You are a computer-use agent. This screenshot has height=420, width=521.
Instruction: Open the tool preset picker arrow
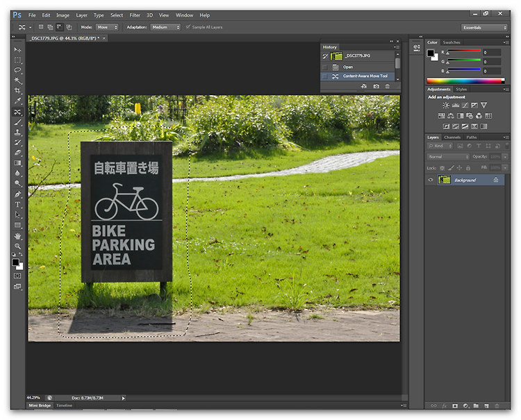[x=31, y=28]
